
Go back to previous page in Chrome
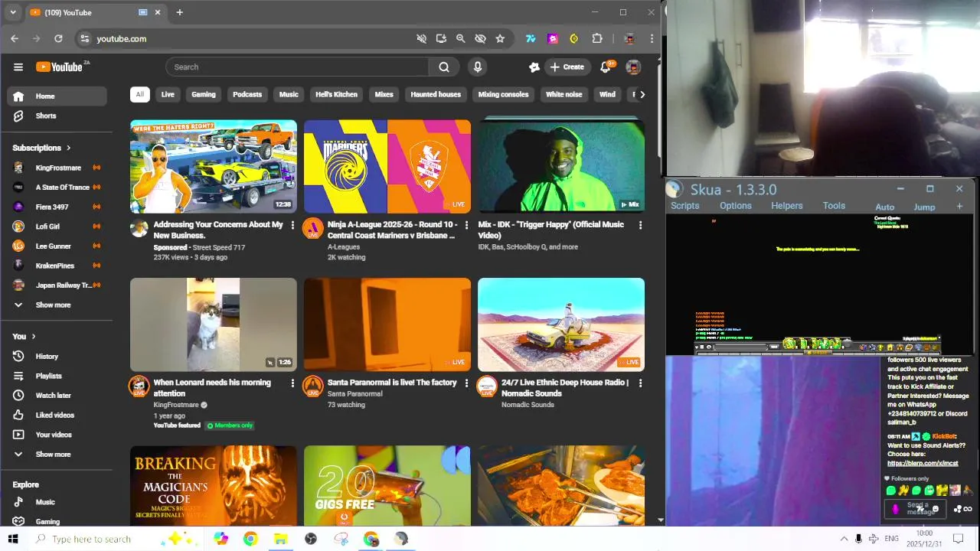click(x=15, y=38)
